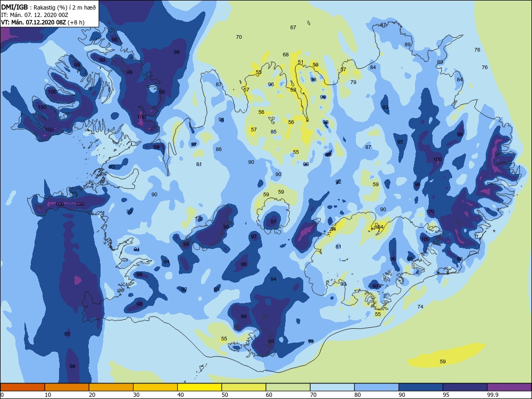Click the map value '85' in the northern interior
The width and height of the screenshot is (532, 399).
pyautogui.click(x=273, y=131)
